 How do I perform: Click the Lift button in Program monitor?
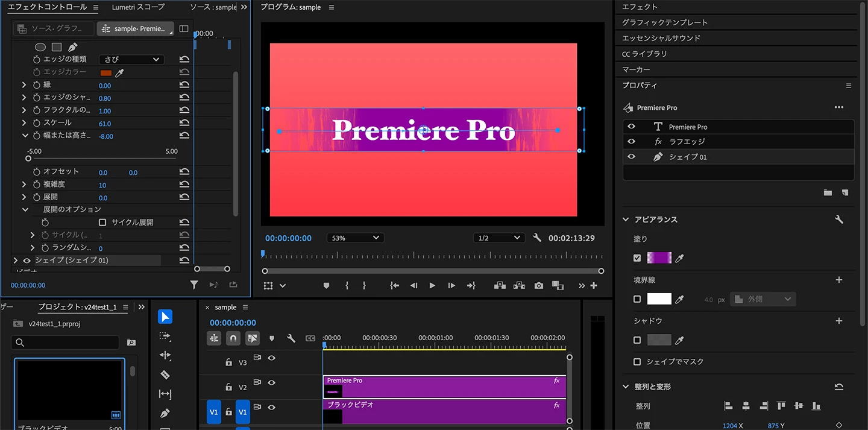tap(500, 285)
